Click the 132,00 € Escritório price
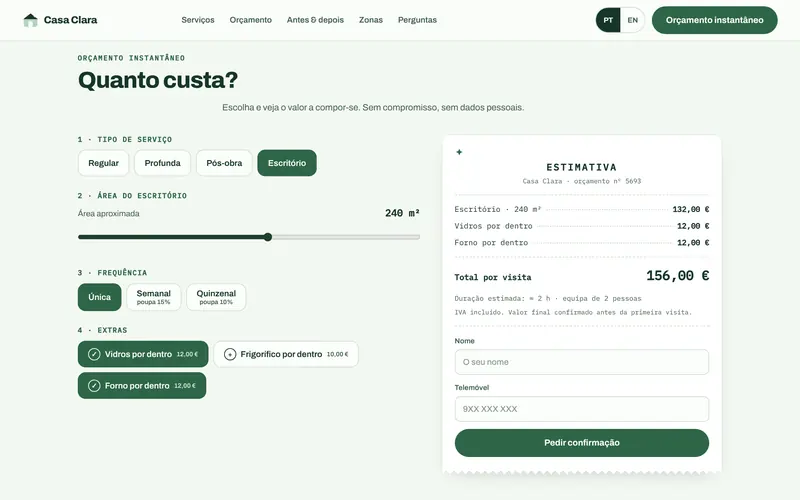Viewport: 800px width, 500px height. (x=690, y=209)
